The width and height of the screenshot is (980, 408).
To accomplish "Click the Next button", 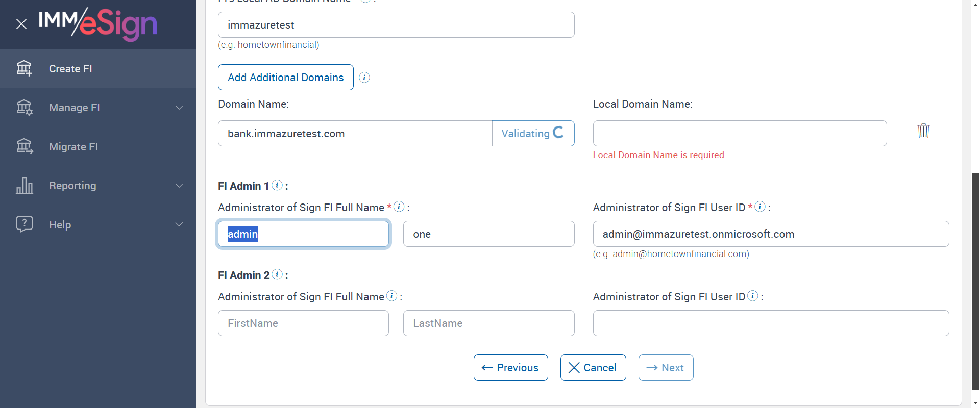I will (x=666, y=368).
